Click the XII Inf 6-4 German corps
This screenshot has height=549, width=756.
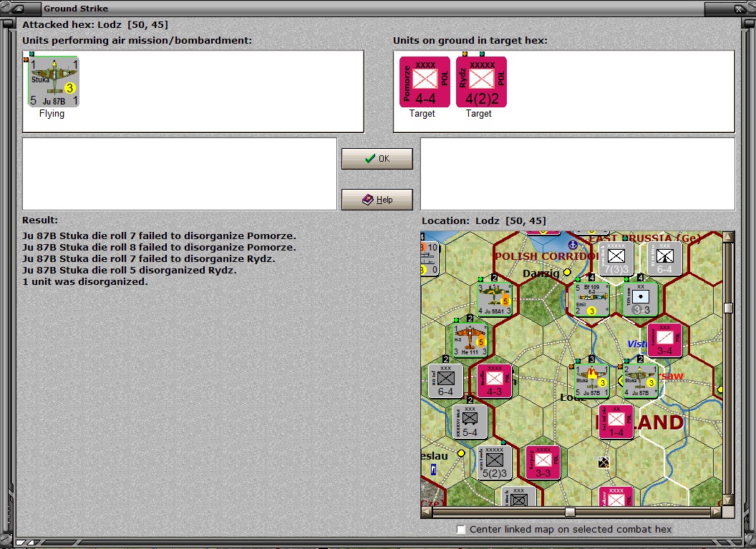[445, 381]
